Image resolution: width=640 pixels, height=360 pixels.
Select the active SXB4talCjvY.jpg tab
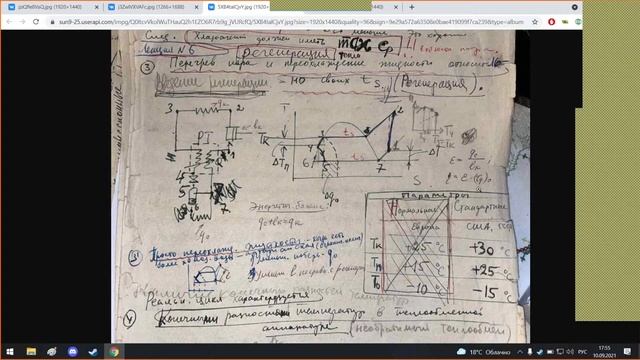238,7
